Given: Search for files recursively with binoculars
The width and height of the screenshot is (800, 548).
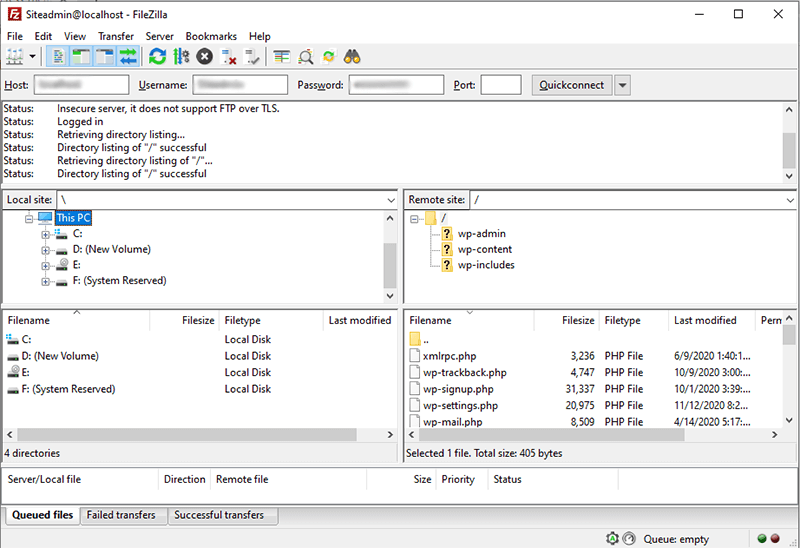Looking at the screenshot, I should click(352, 57).
